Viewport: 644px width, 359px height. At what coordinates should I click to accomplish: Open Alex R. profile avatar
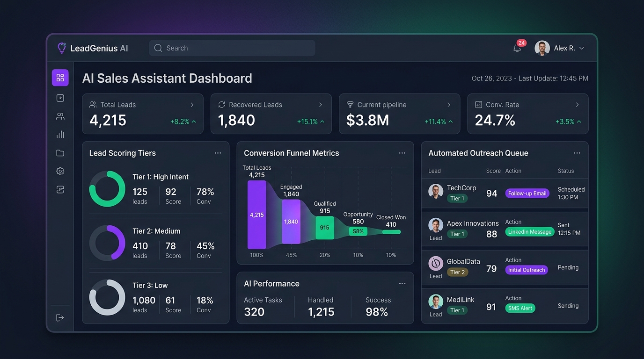click(542, 48)
